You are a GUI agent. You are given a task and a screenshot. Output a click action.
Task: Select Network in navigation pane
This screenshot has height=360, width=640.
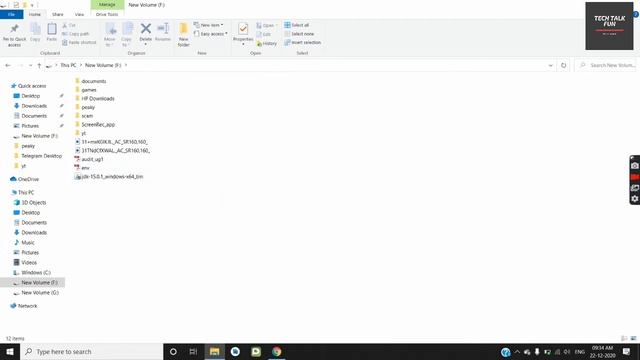coord(24,306)
